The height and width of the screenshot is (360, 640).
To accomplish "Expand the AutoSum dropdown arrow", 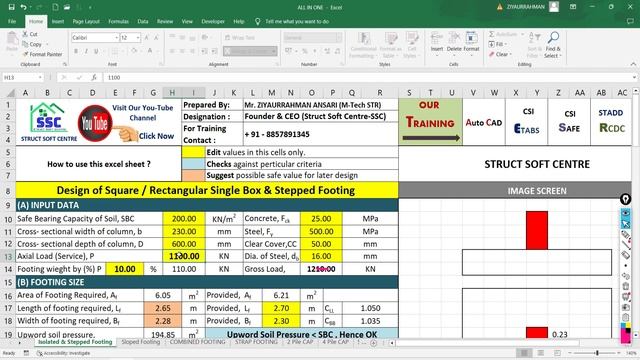I will [522, 34].
